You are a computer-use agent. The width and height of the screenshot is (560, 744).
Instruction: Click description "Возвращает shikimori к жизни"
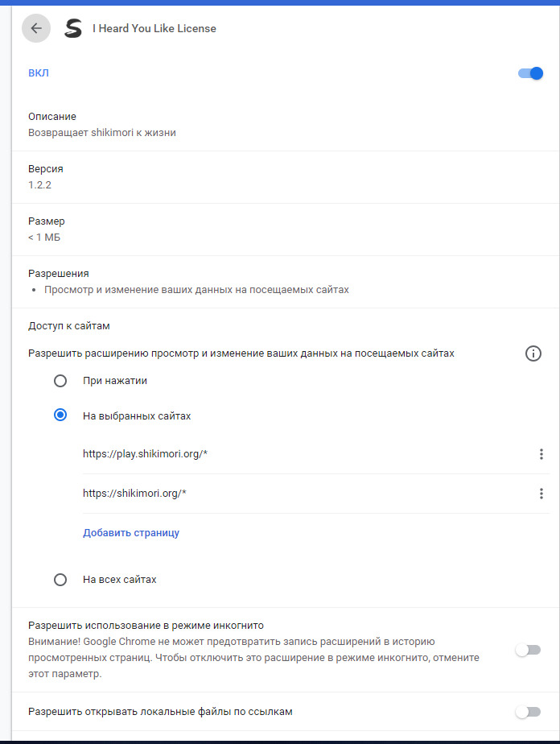pos(102,133)
